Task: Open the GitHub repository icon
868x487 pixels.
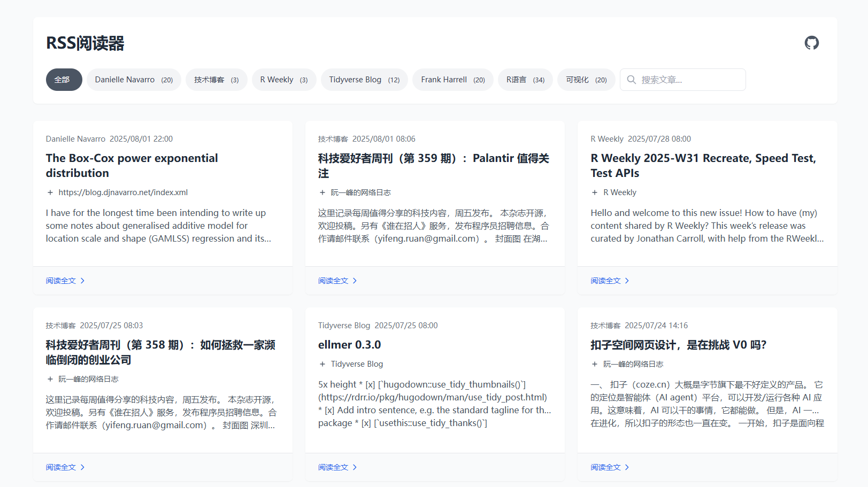Action: tap(811, 43)
